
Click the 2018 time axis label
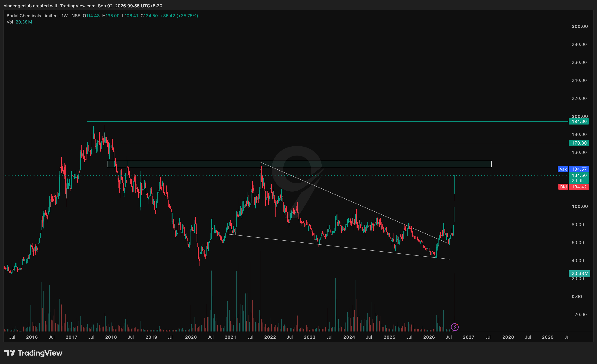pos(111,337)
